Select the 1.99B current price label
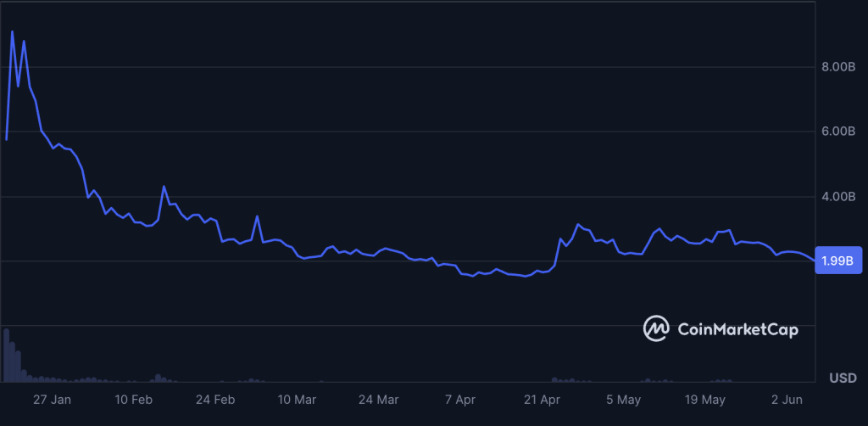The height and width of the screenshot is (426, 868). pos(838,261)
